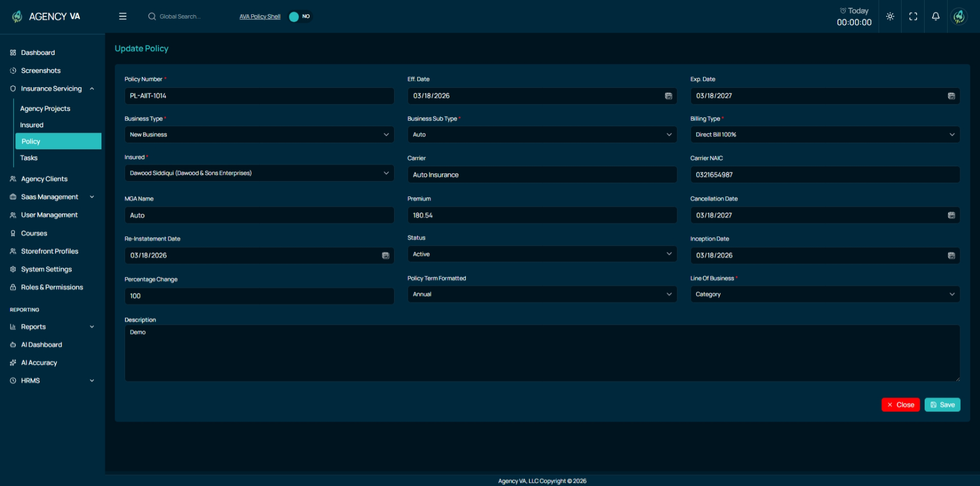Open notifications bell icon
Viewport: 980px width, 486px height.
point(936,16)
